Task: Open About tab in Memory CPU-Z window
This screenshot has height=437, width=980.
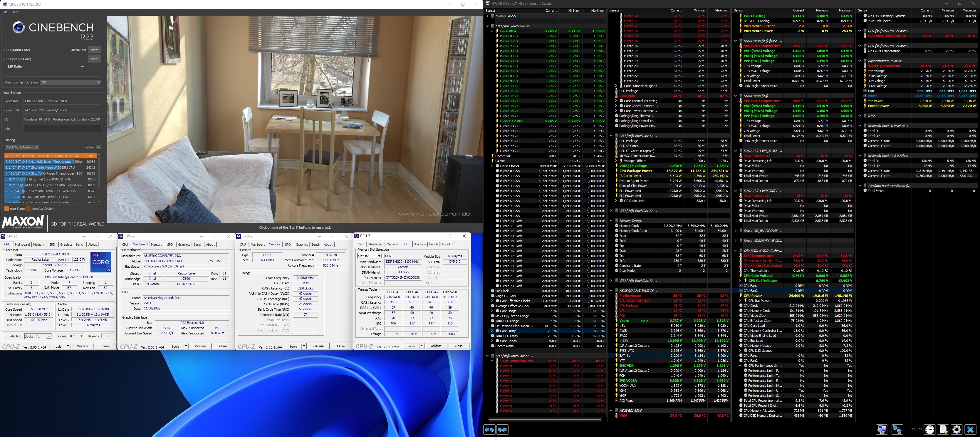Action: (328, 245)
